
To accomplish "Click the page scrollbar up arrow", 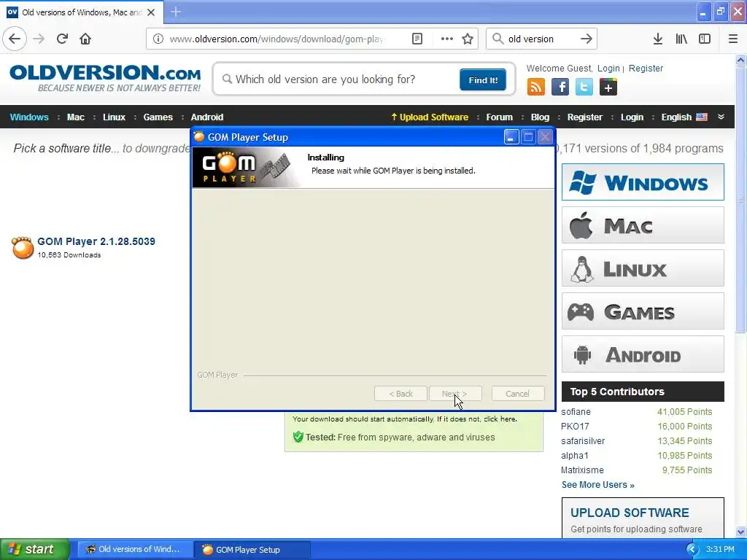I will click(x=740, y=60).
